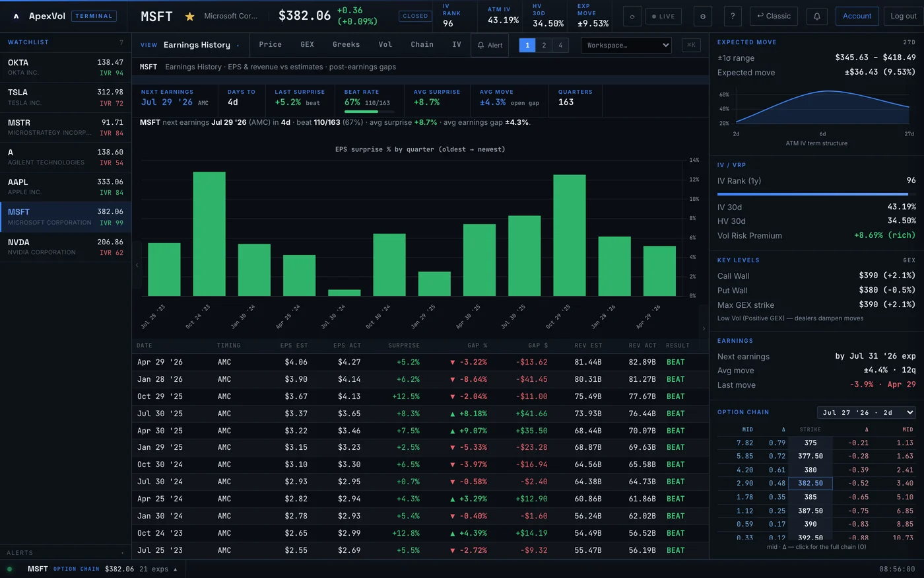Viewport: 924px width, 578px height.
Task: Click the +12.8% surprise for Oct 24 '23
Action: [405, 533]
